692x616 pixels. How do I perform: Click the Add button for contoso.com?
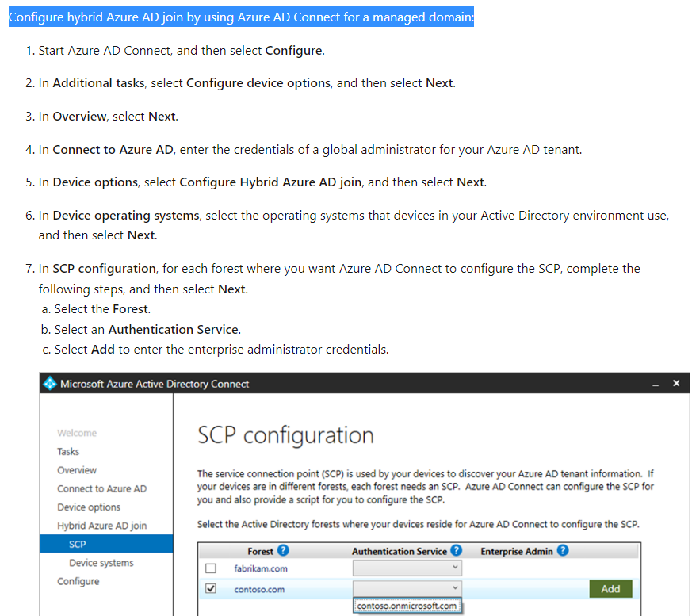tap(609, 588)
